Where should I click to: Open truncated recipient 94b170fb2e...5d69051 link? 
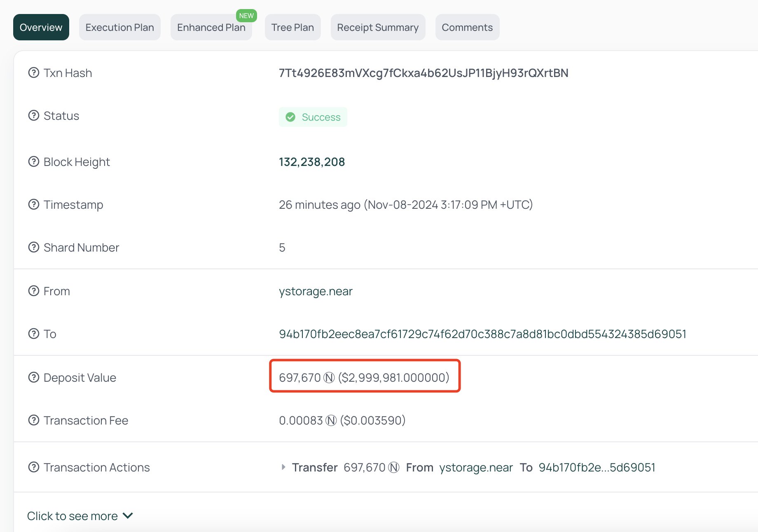click(597, 467)
